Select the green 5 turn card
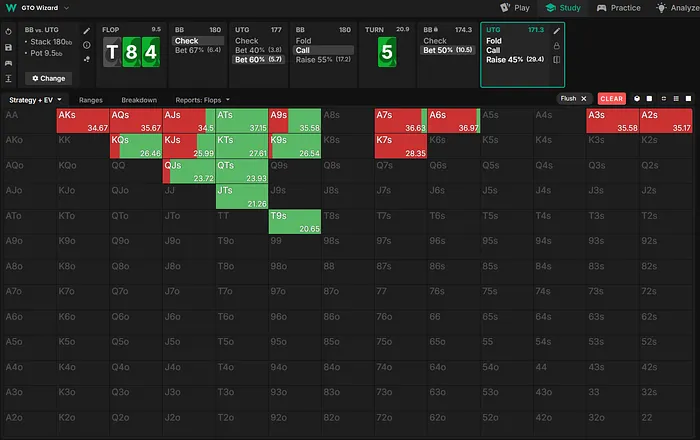This screenshot has width=700, height=440. pyautogui.click(x=387, y=51)
